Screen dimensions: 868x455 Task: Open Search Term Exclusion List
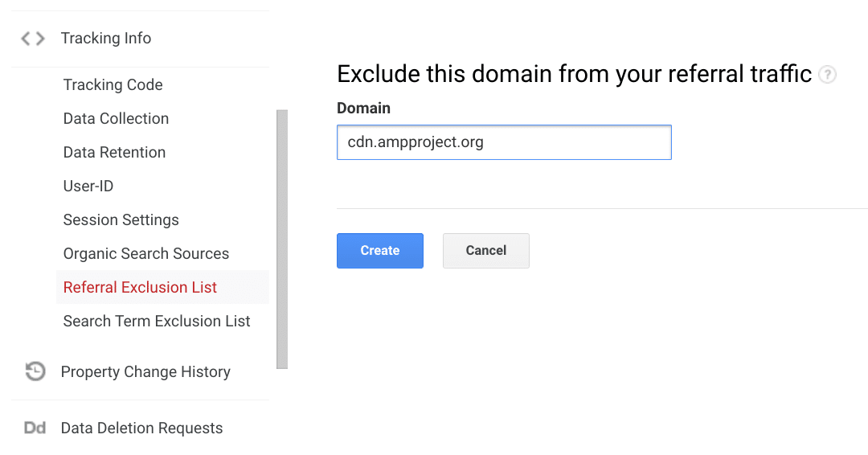click(158, 322)
